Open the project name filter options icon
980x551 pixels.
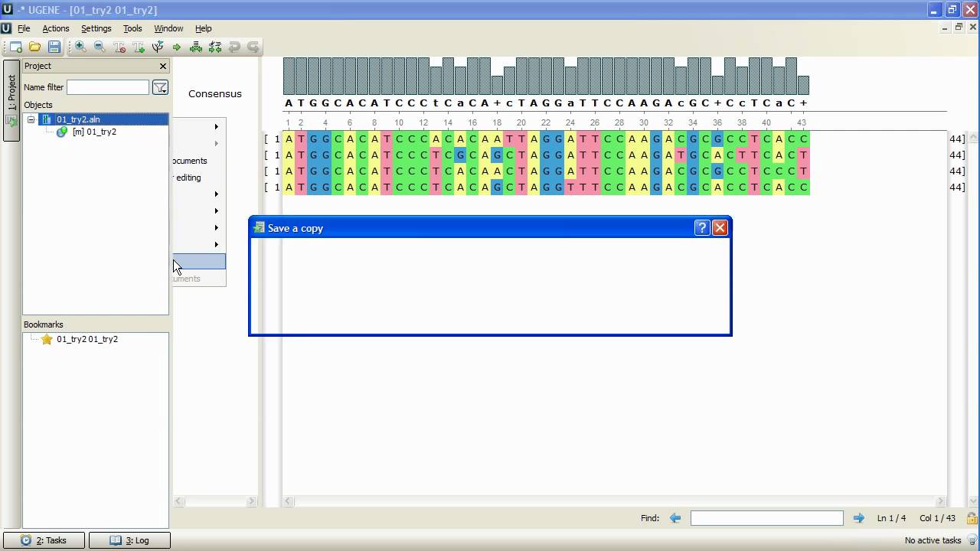pyautogui.click(x=160, y=87)
